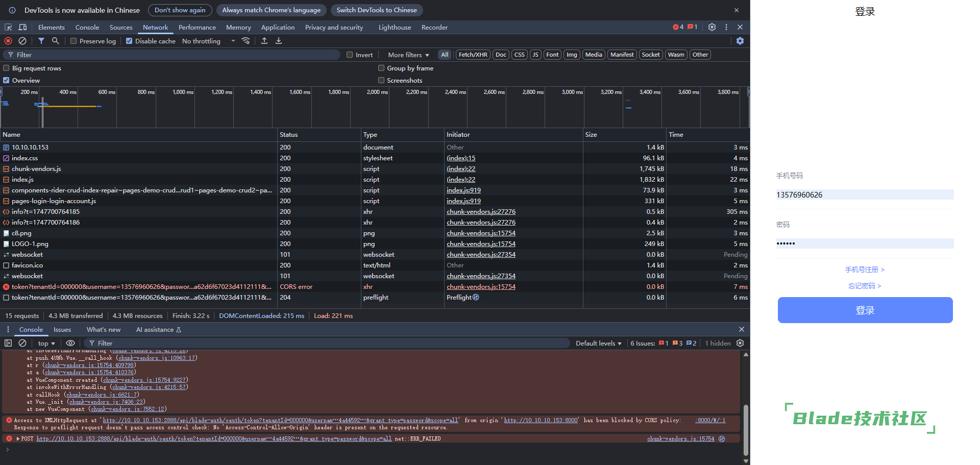Open the More filters dropdown

408,55
